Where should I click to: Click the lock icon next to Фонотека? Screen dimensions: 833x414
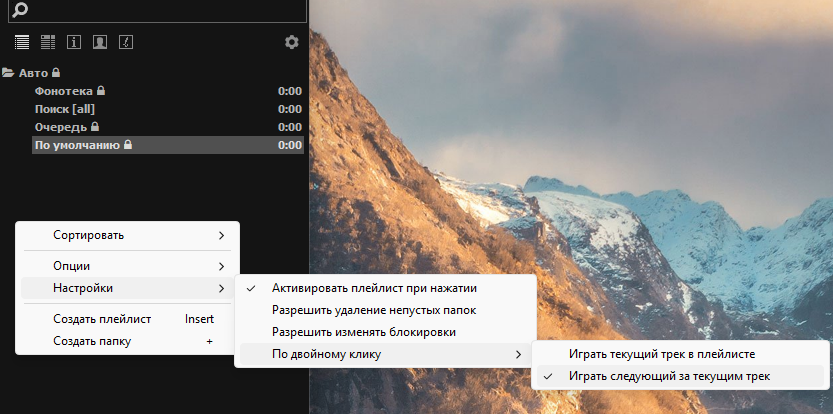(x=100, y=90)
